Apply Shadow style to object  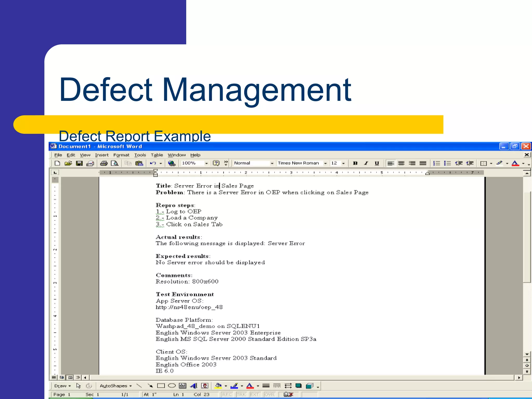pyautogui.click(x=299, y=386)
